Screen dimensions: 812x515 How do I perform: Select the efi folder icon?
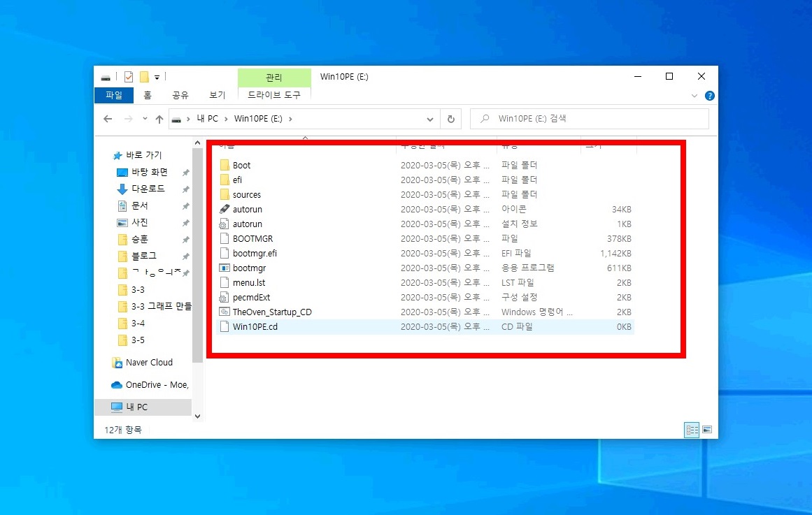[x=225, y=180]
